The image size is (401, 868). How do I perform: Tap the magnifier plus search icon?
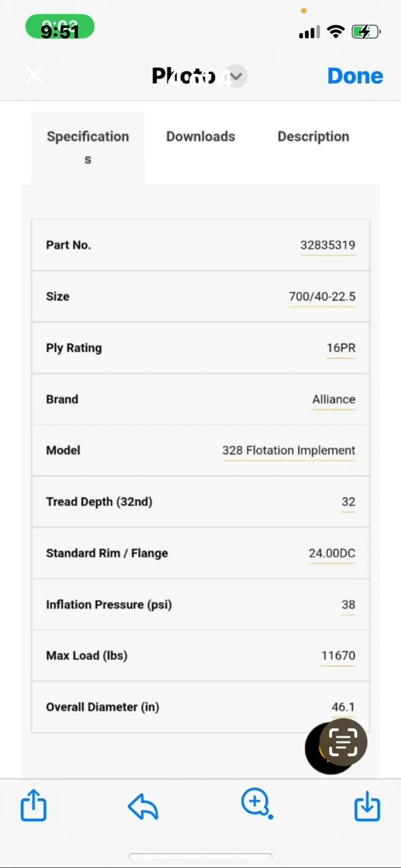256,804
